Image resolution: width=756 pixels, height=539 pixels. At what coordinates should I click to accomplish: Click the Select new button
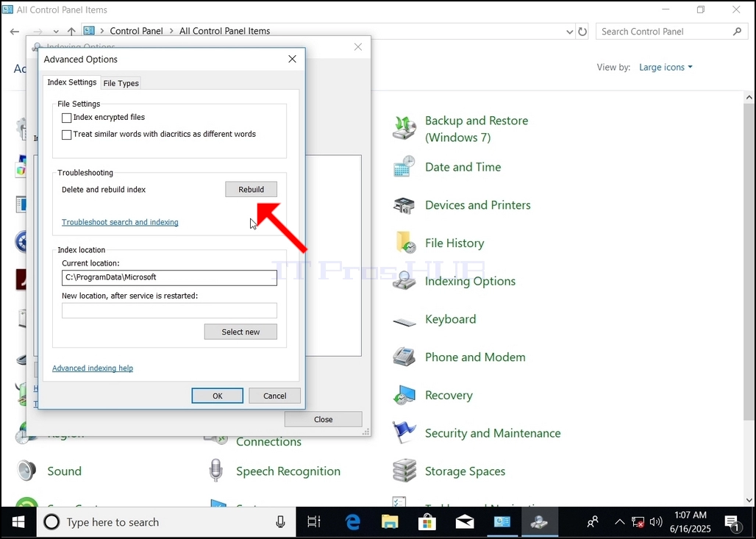click(240, 332)
